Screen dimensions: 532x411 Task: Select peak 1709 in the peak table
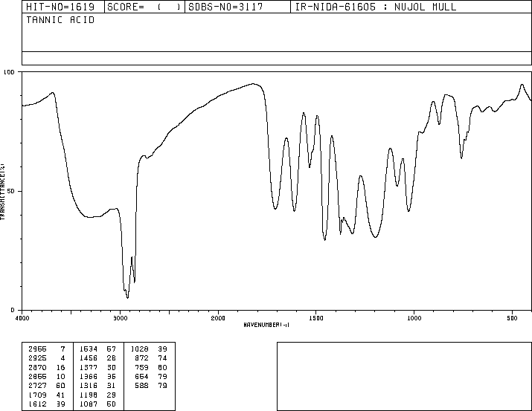point(38,395)
